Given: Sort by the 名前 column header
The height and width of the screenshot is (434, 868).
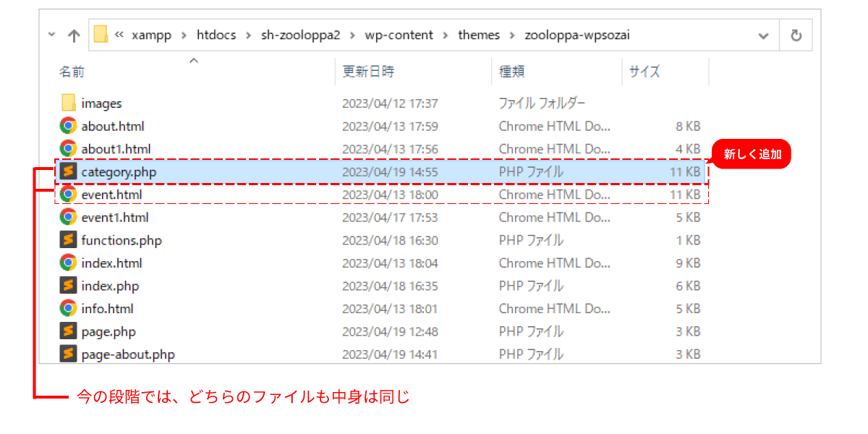Looking at the screenshot, I should (72, 72).
